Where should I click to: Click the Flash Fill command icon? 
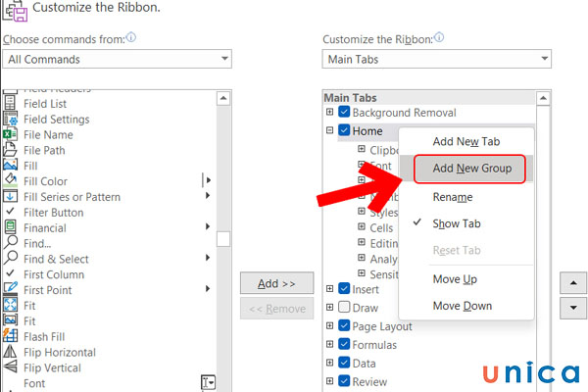[10, 336]
